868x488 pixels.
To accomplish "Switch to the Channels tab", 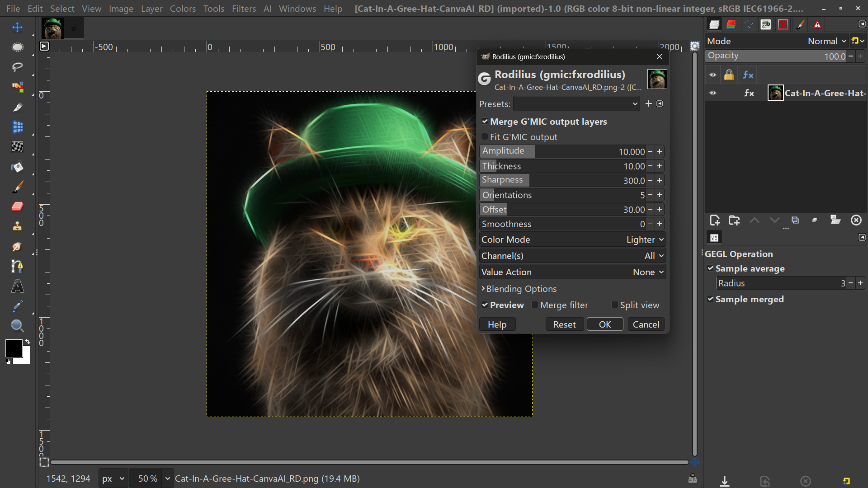I will [x=731, y=24].
